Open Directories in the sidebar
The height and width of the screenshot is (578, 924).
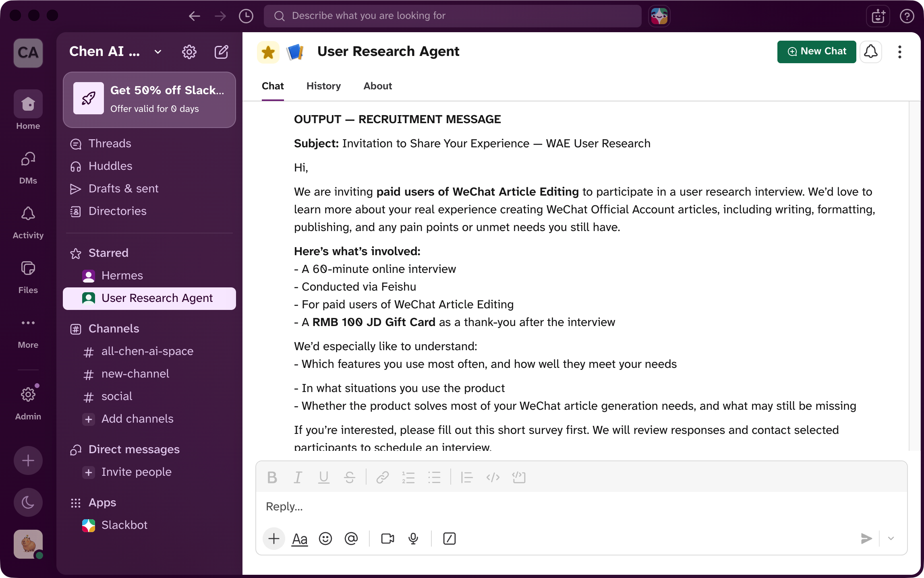(x=149, y=211)
